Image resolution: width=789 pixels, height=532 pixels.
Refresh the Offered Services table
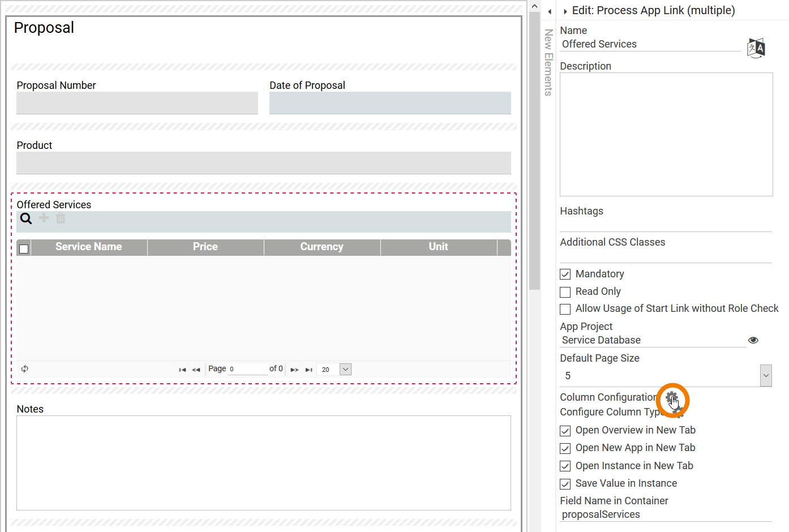[x=24, y=369]
